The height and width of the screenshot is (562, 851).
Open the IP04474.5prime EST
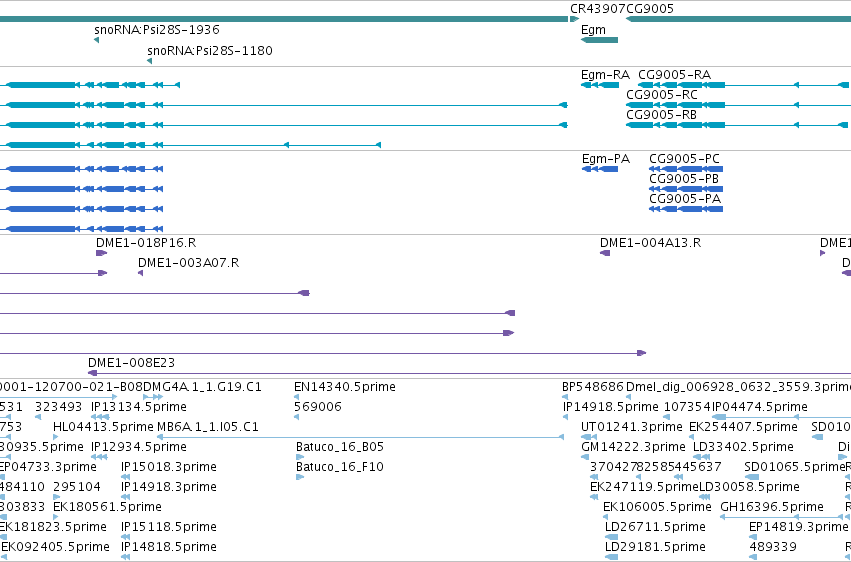[782, 417]
